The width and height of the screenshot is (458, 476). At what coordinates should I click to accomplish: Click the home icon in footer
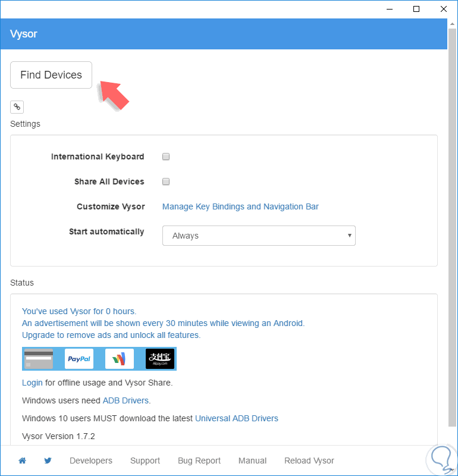coord(22,461)
